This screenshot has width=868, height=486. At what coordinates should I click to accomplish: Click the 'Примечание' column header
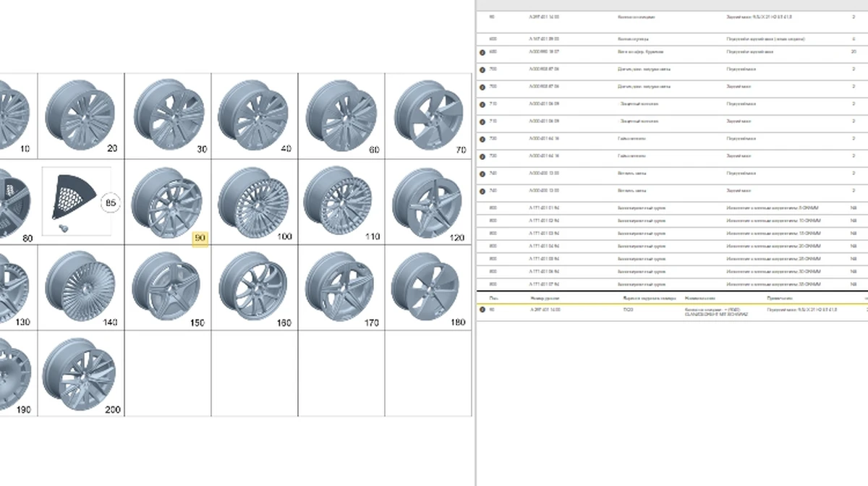[780, 298]
